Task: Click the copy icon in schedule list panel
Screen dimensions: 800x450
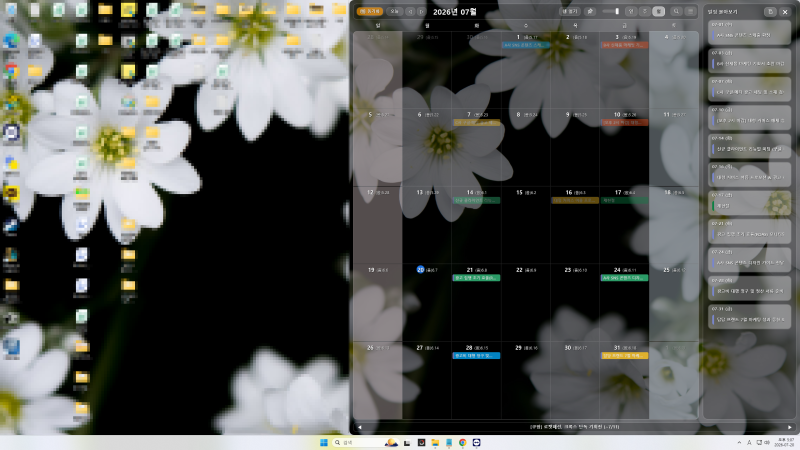Action: pos(770,12)
